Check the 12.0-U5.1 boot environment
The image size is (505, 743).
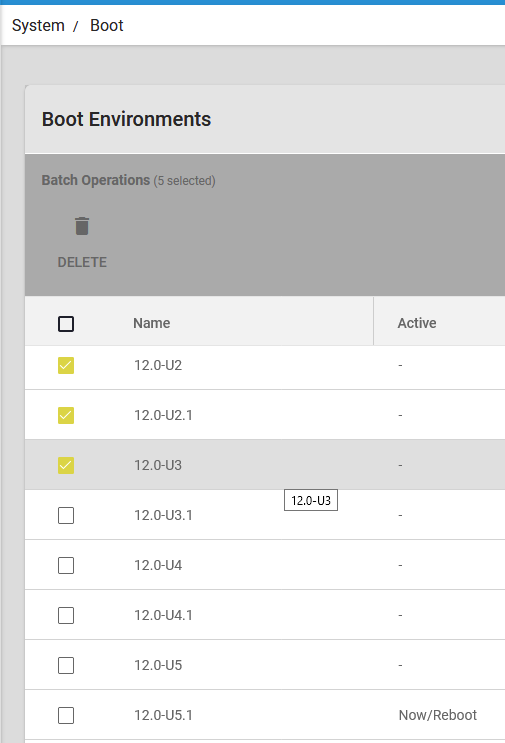click(x=66, y=716)
